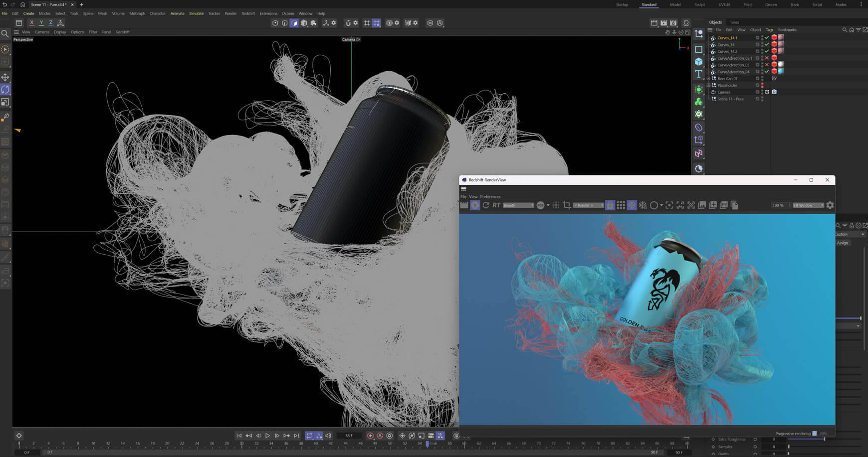The height and width of the screenshot is (457, 868).
Task: Toggle lock icon in RenderView toolbar
Action: [610, 205]
